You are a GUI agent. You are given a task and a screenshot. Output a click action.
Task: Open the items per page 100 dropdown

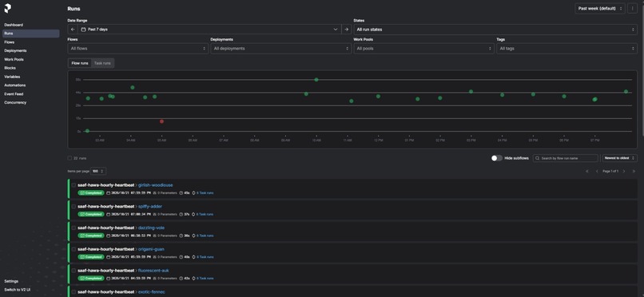[x=98, y=171]
